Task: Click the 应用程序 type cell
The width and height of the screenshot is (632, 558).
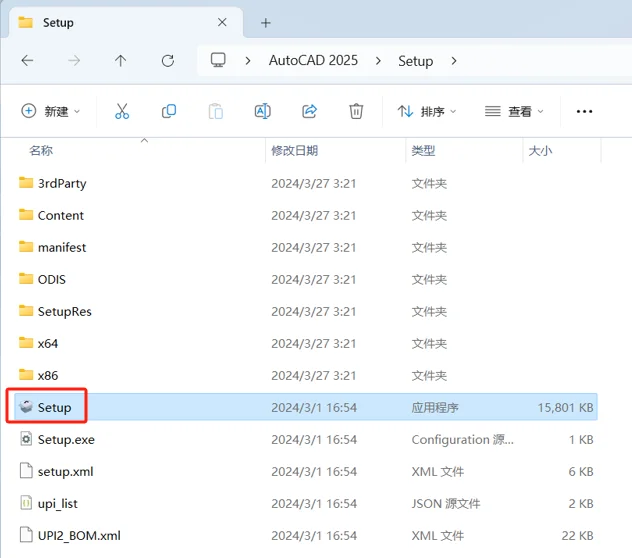Action: click(x=435, y=408)
